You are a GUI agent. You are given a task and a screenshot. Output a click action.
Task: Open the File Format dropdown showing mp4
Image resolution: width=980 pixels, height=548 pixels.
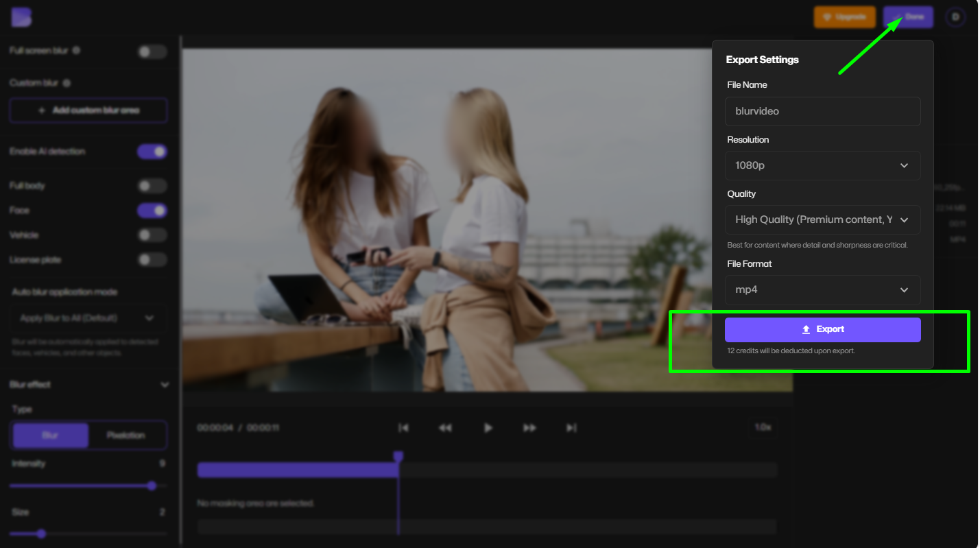pos(822,289)
